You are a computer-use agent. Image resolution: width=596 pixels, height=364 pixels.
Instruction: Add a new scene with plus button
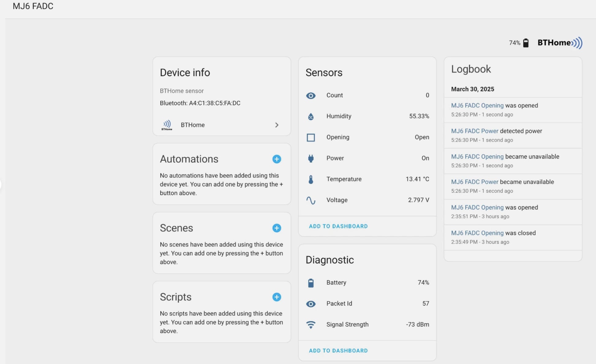pyautogui.click(x=277, y=228)
